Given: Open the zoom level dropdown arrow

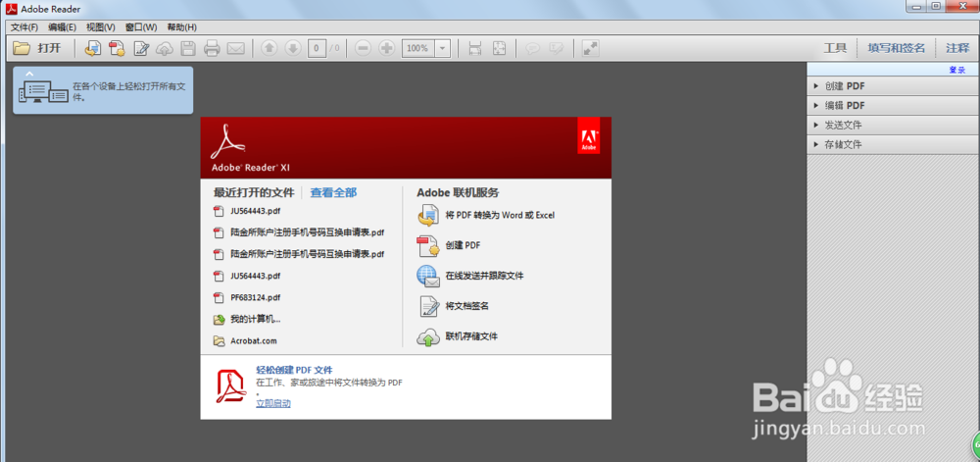Looking at the screenshot, I should coord(443,48).
